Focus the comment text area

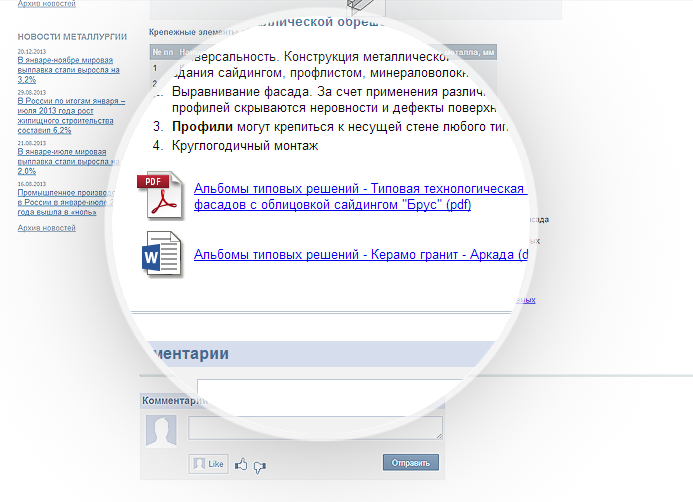[x=316, y=428]
